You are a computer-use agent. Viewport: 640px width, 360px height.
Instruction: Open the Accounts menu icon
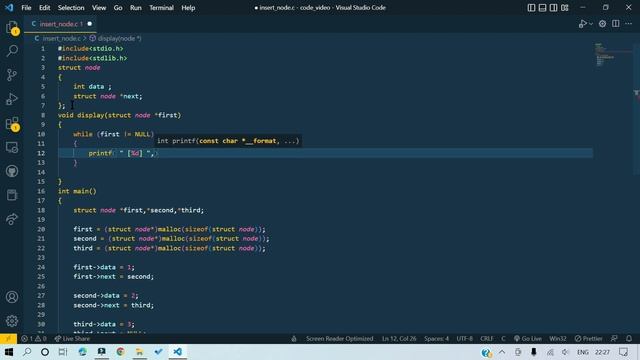[x=12, y=297]
